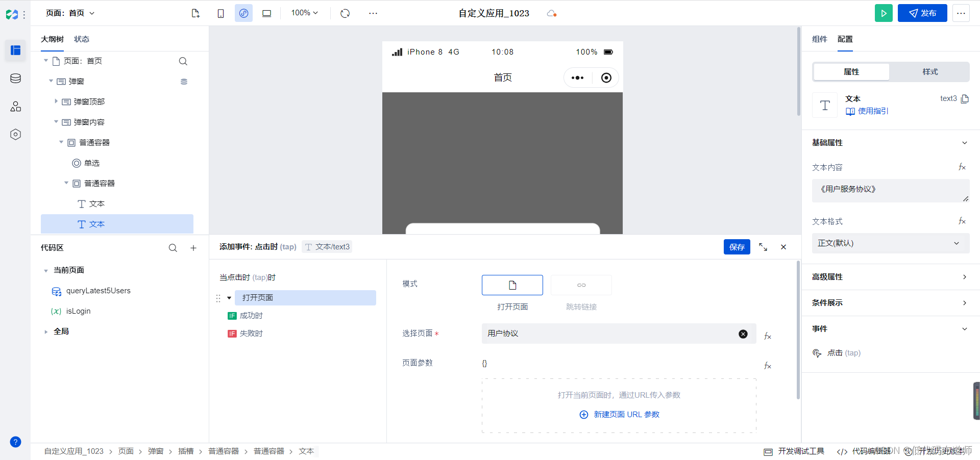
Task: Open the data source sidebar icon
Action: [x=16, y=78]
